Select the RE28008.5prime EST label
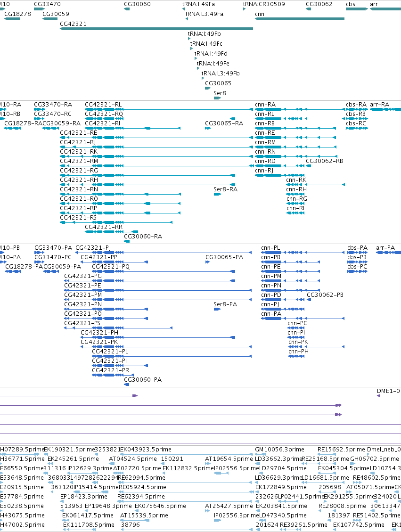Image resolution: width=401 pixels, height=532 pixels. [342, 506]
